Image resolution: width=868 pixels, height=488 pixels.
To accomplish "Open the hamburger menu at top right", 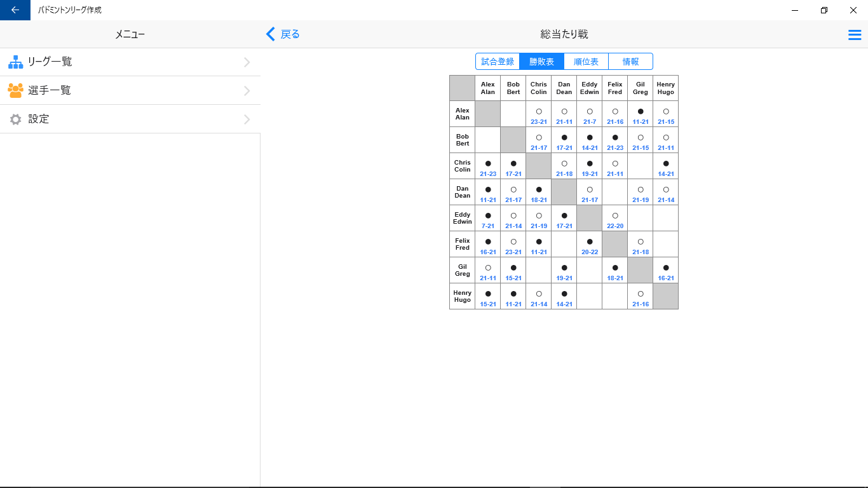I will click(854, 34).
